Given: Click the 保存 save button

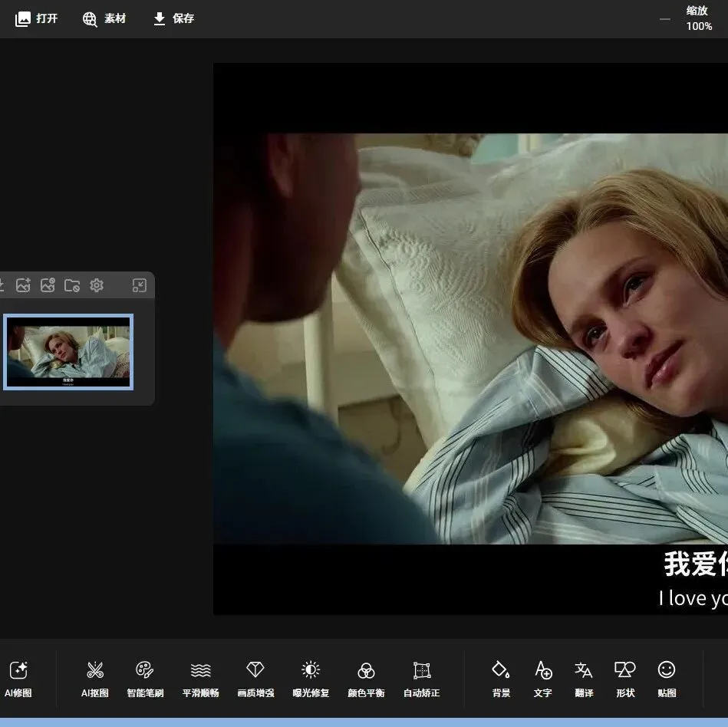Looking at the screenshot, I should 173,18.
